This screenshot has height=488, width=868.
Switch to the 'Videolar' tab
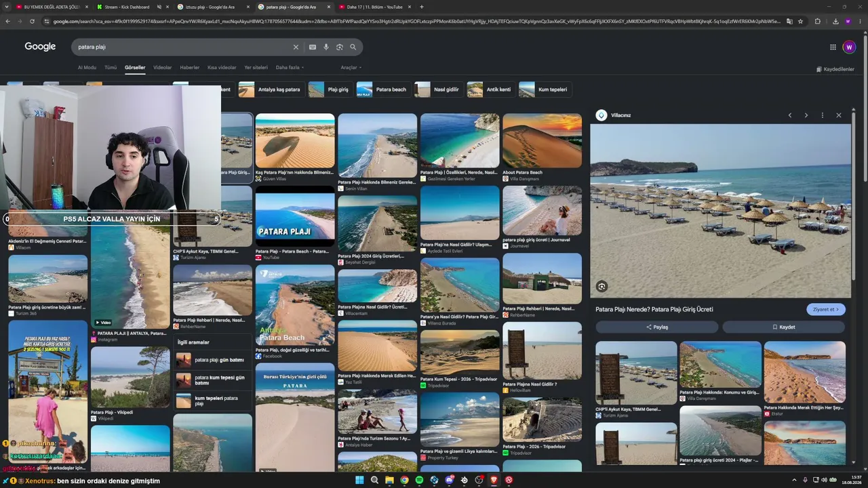coord(163,68)
